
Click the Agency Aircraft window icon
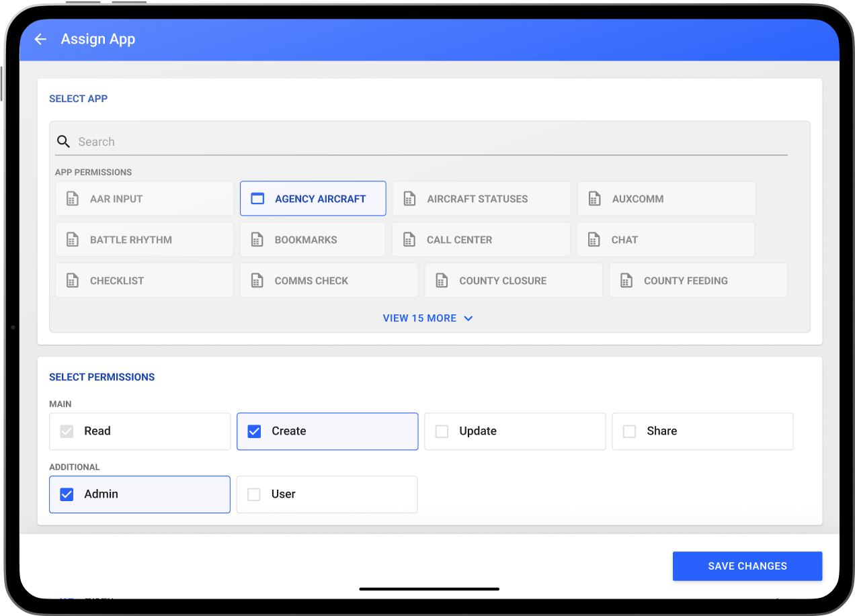point(257,199)
